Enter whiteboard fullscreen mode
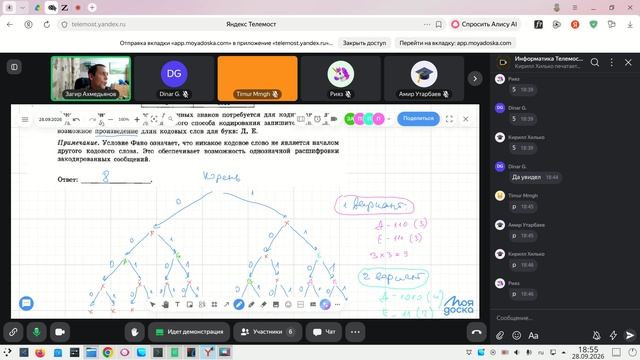This screenshot has width=640, height=360. coord(449,119)
